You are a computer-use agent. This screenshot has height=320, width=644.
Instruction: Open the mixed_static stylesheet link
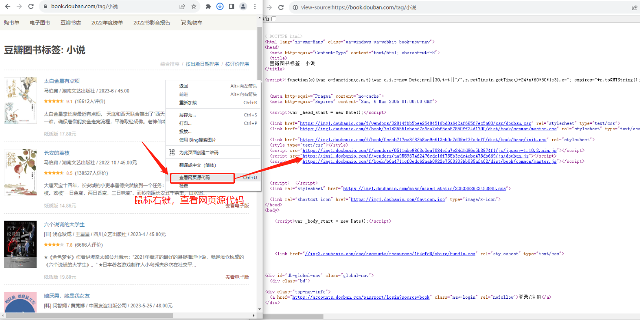pos(425,189)
